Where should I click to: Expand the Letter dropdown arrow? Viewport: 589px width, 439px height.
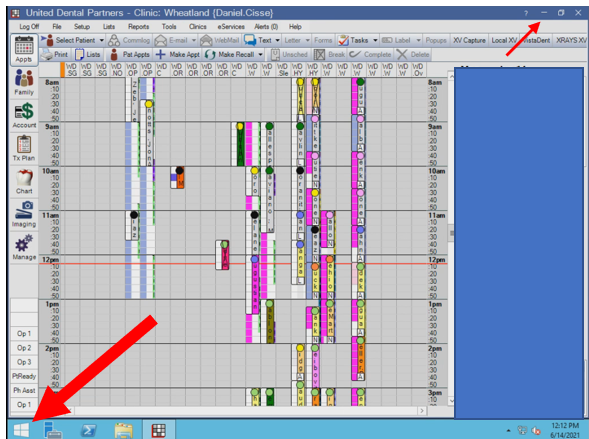(308, 40)
